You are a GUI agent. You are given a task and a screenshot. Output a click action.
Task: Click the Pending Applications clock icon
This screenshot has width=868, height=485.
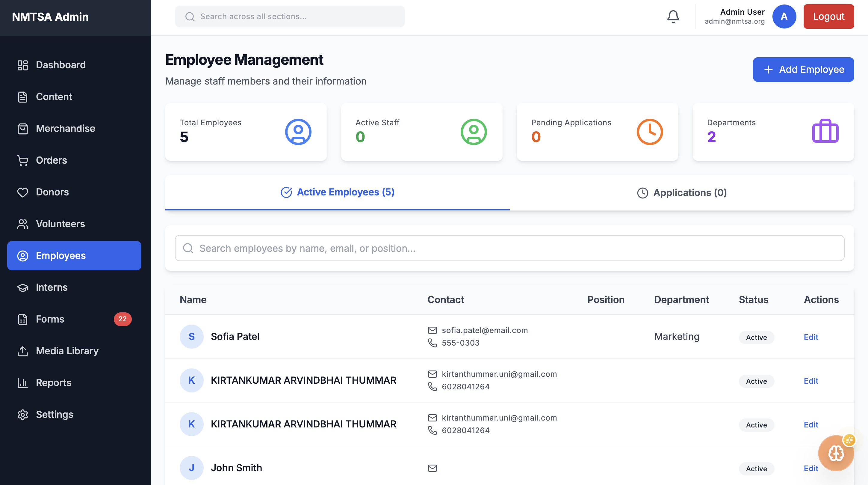649,132
